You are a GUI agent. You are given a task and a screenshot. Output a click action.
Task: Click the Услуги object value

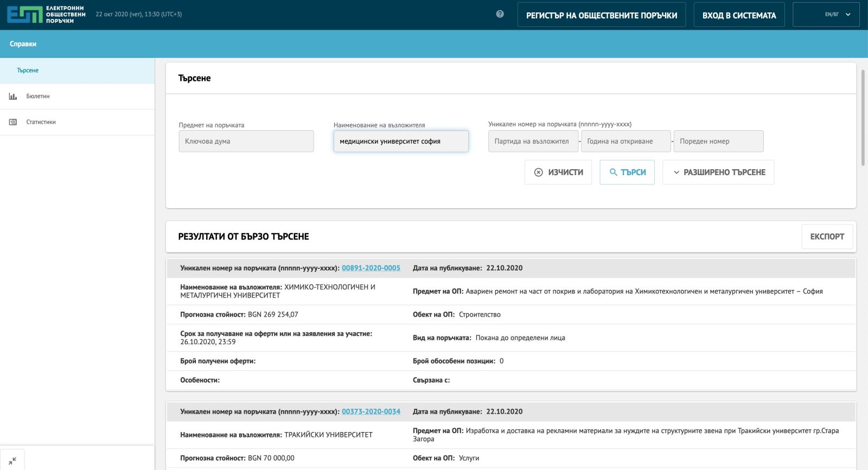(x=469, y=458)
